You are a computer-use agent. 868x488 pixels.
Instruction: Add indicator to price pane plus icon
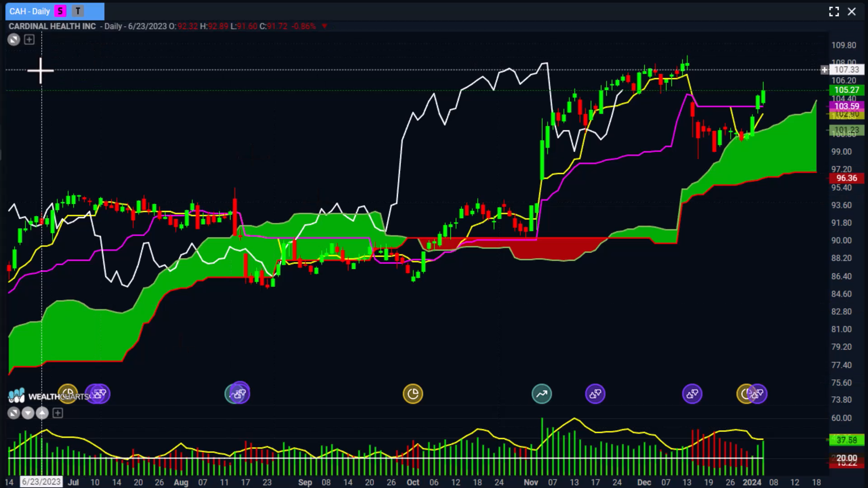tap(29, 40)
